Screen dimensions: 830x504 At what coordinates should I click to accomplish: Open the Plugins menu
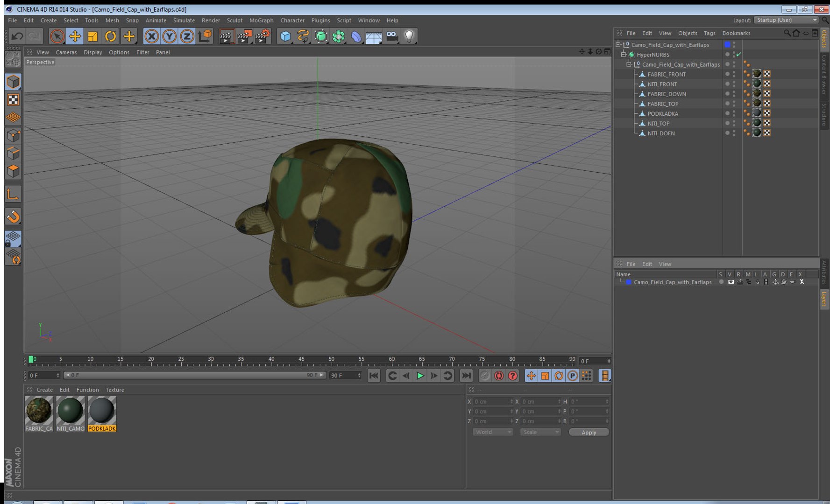click(x=320, y=21)
